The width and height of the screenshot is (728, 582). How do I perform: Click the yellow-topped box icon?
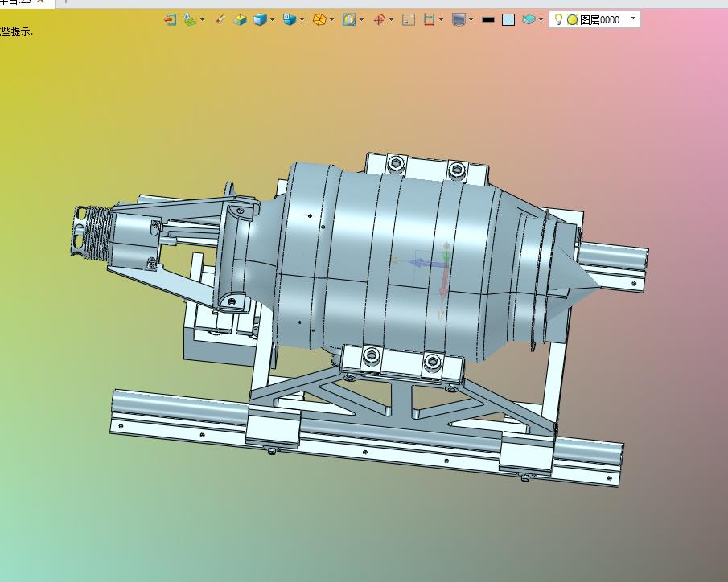tap(240, 19)
